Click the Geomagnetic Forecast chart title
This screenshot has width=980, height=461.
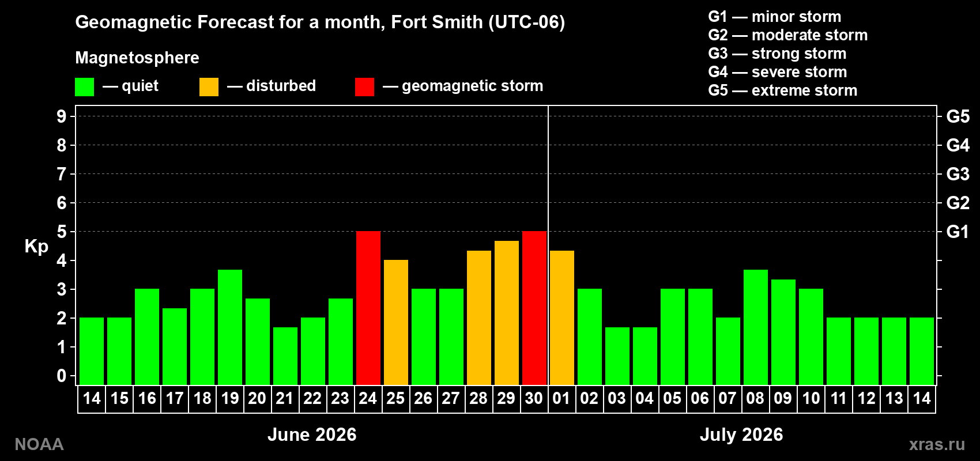click(x=320, y=22)
